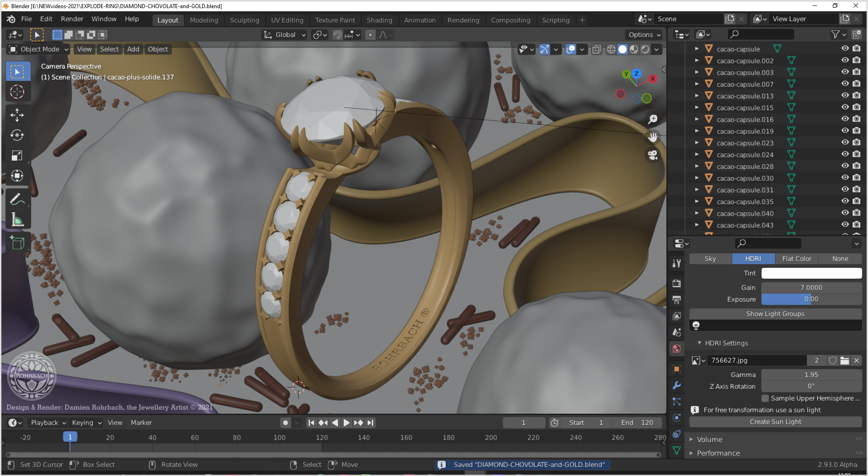Toggle camera view with camera icon

(652, 155)
